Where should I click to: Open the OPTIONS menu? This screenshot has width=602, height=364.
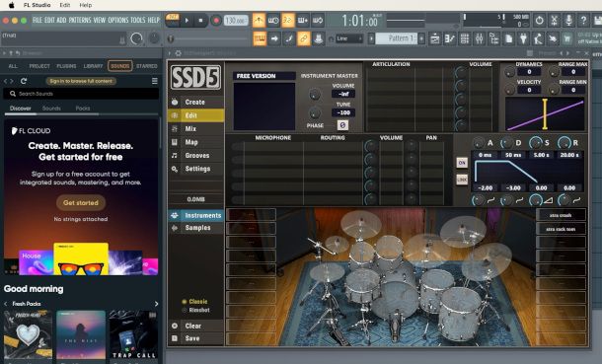point(117,20)
